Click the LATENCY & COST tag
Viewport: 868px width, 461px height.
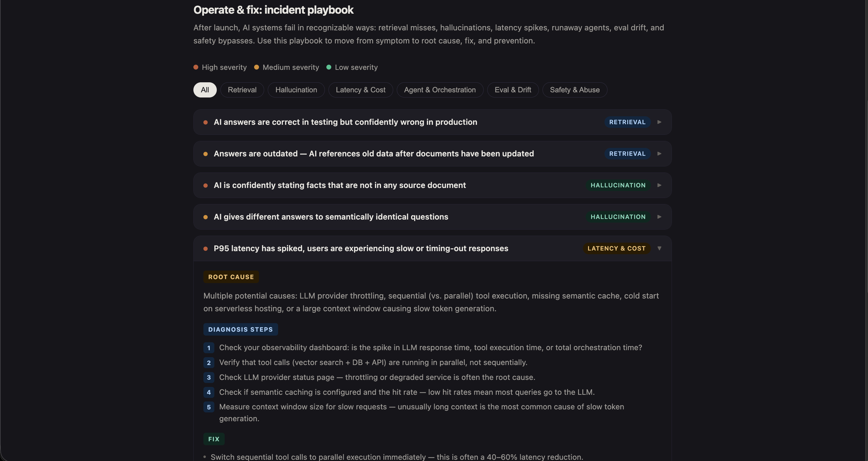point(616,248)
